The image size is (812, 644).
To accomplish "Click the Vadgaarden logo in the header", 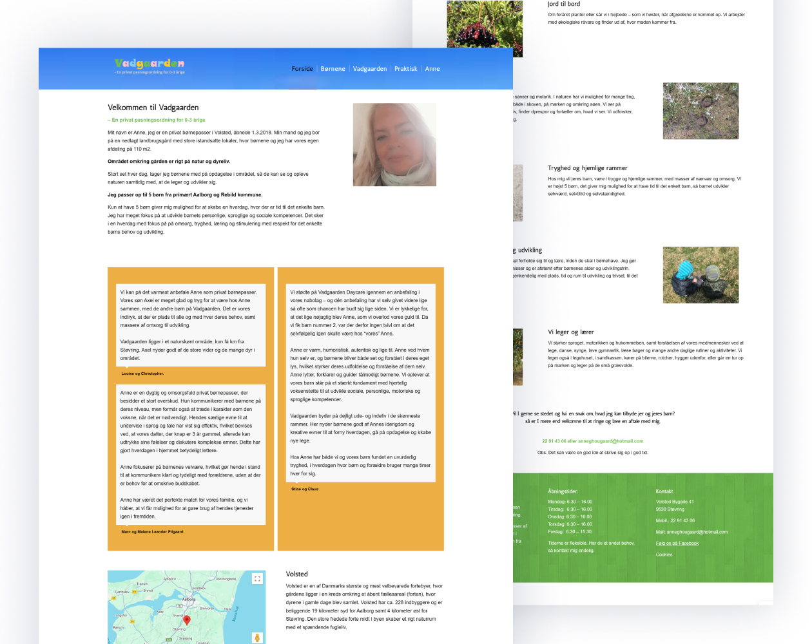I will pos(150,66).
